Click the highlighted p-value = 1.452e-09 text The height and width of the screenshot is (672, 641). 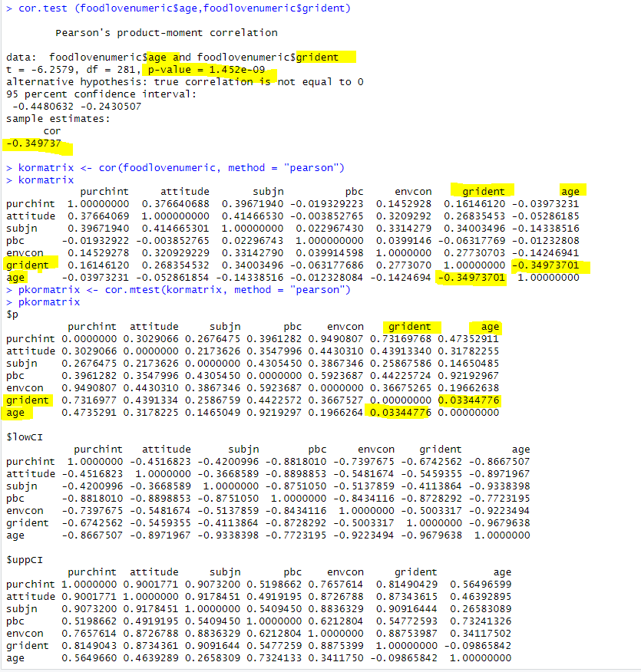tap(201, 70)
